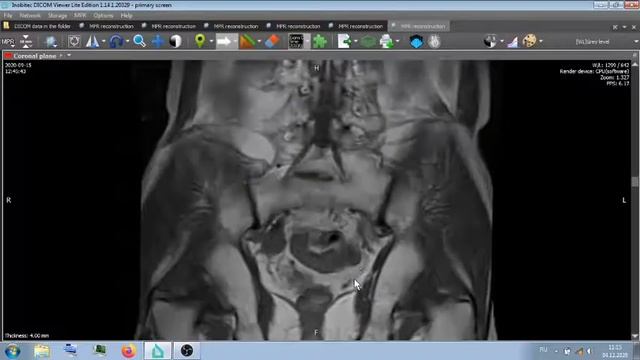Open the MPR menu

click(80, 16)
